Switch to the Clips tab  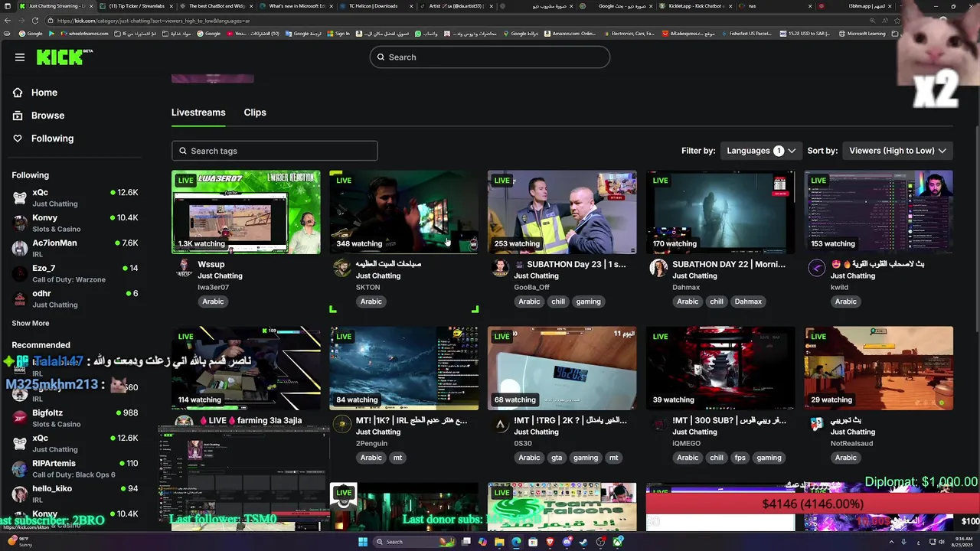(255, 112)
